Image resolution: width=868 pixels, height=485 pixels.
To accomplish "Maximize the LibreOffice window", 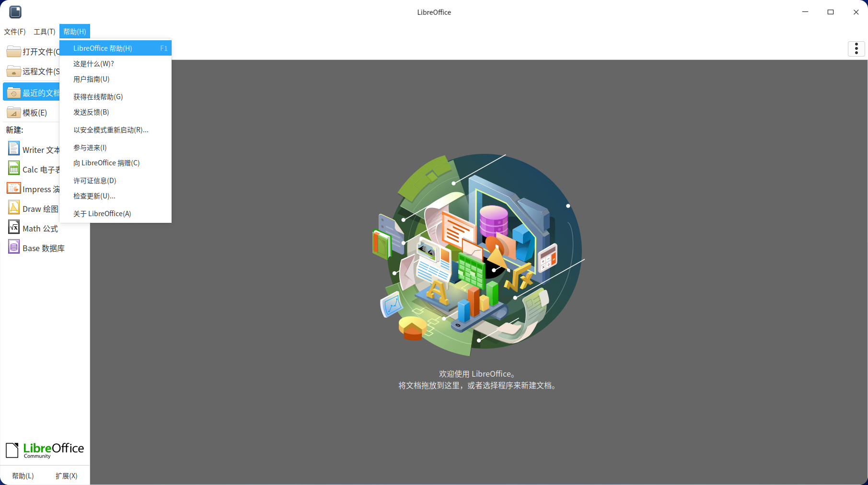I will point(831,12).
